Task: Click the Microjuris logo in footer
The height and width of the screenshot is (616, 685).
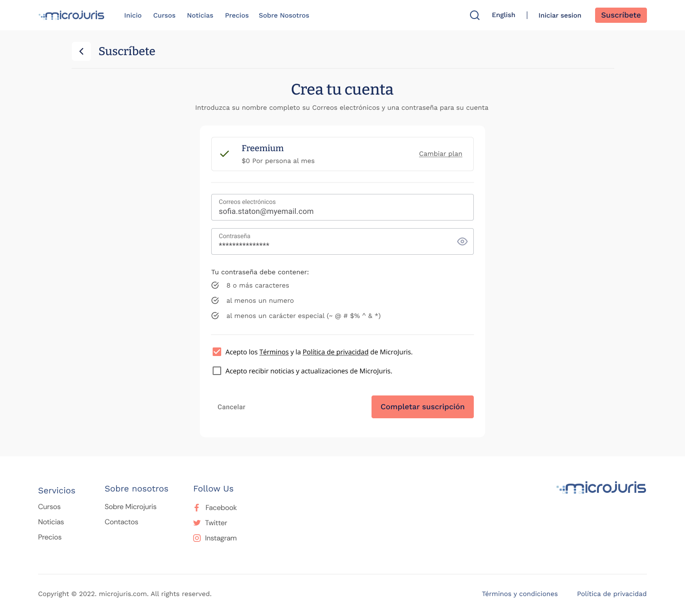Action: tap(601, 488)
